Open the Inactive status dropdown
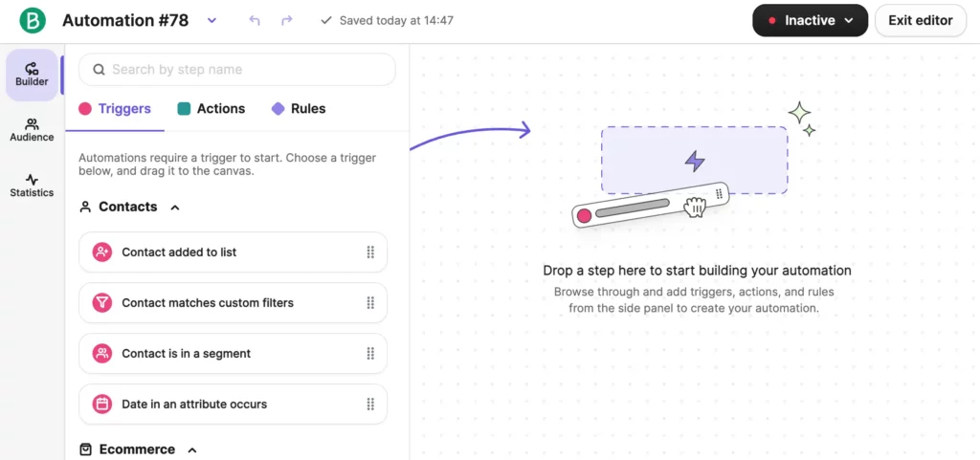980x460 pixels. (810, 20)
